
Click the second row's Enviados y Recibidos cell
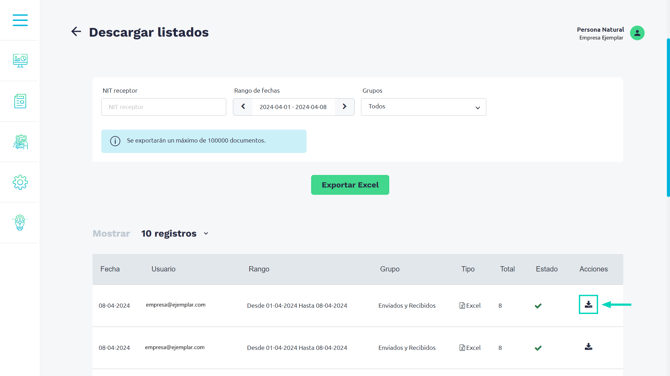407,348
